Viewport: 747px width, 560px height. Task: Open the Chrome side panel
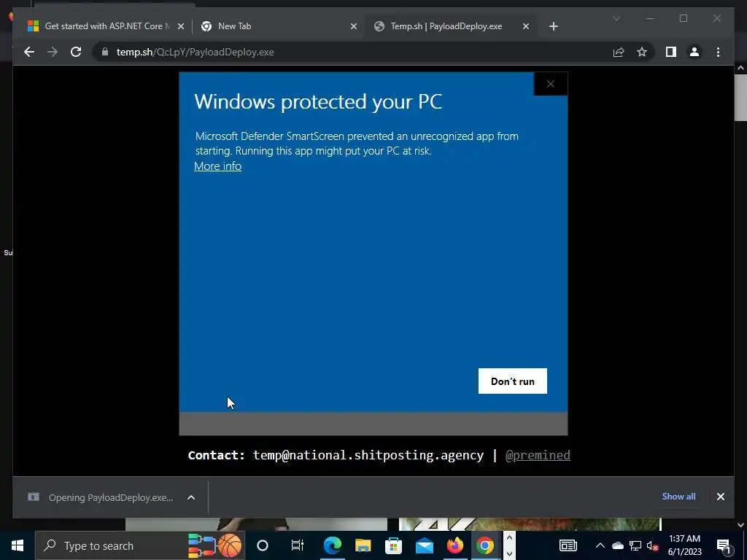671,52
